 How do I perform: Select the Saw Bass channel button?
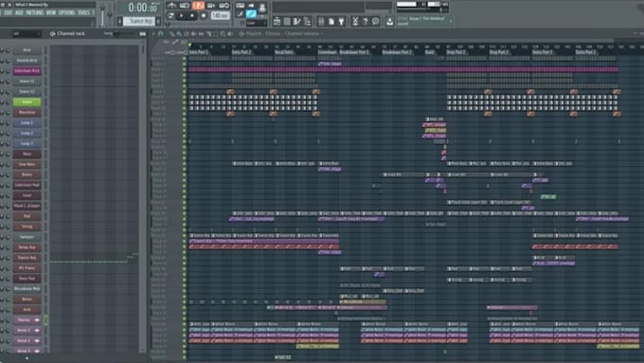click(x=27, y=164)
